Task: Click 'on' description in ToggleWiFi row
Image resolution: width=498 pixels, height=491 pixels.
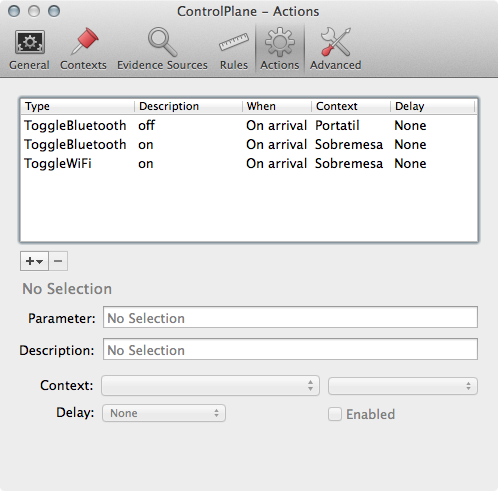Action: pos(146,164)
